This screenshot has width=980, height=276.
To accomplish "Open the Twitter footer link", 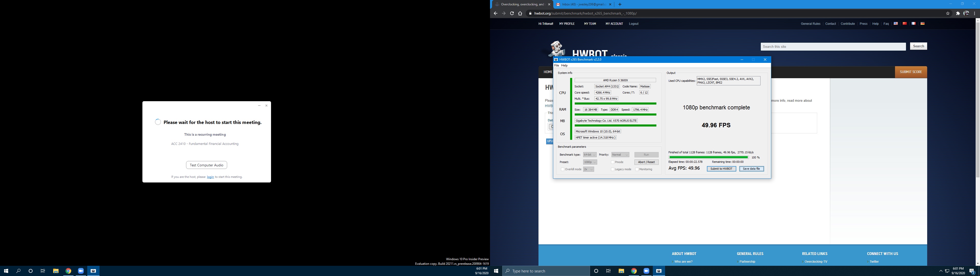I will (x=874, y=261).
